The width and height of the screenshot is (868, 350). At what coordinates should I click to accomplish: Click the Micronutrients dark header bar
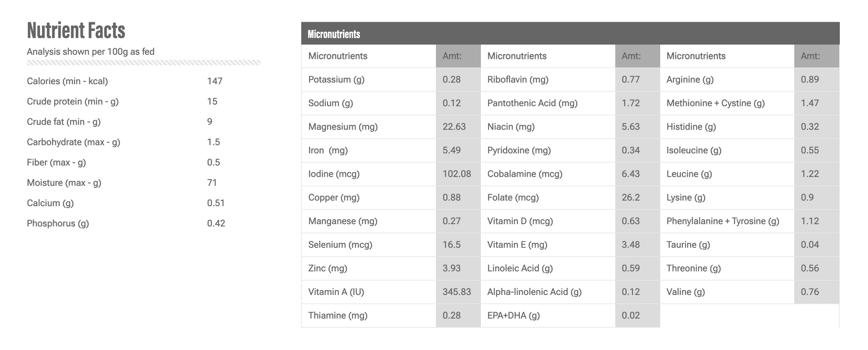pyautogui.click(x=570, y=33)
